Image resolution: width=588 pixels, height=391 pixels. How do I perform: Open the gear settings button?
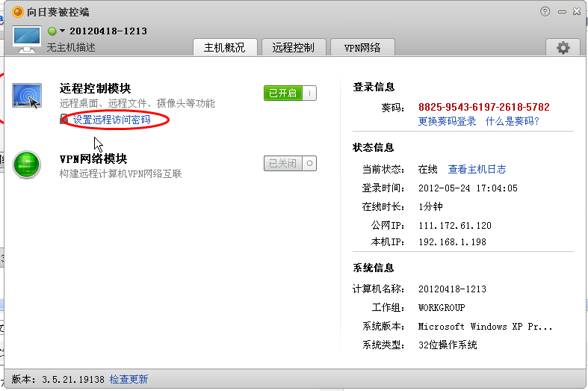[563, 48]
